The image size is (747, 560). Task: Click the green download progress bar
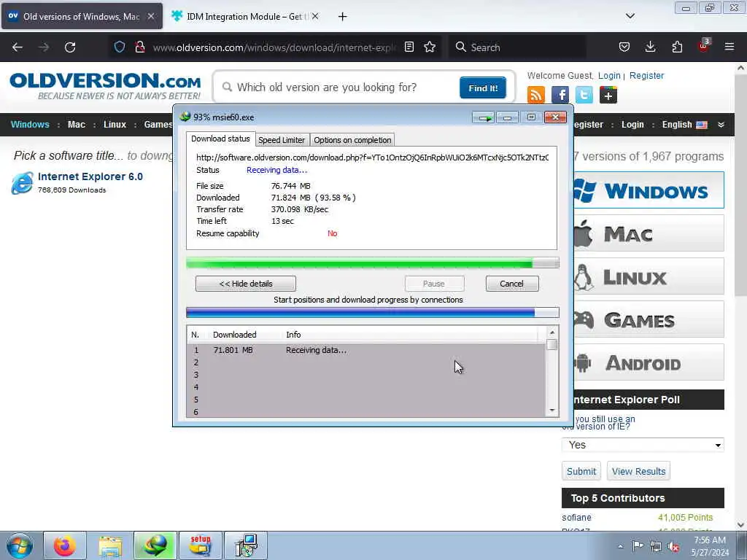pyautogui.click(x=373, y=262)
